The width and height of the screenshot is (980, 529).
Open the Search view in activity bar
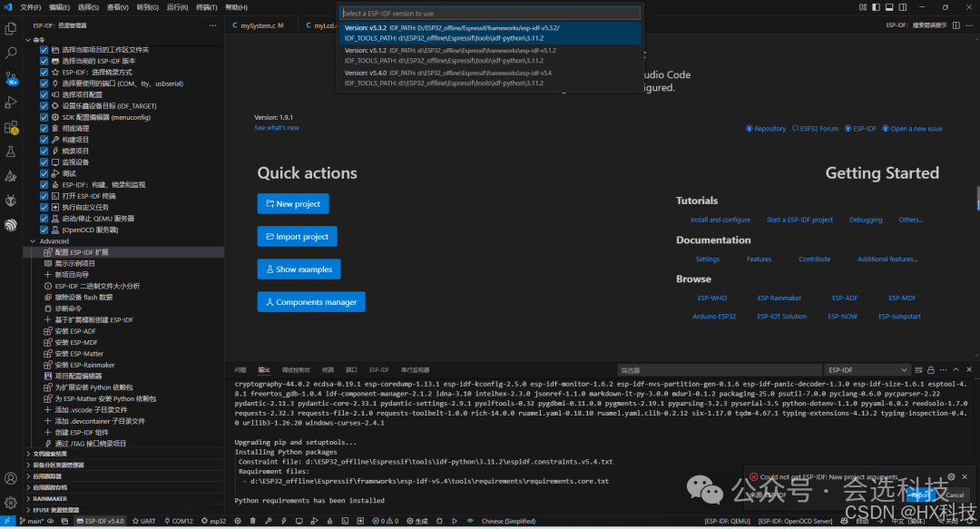[11, 54]
